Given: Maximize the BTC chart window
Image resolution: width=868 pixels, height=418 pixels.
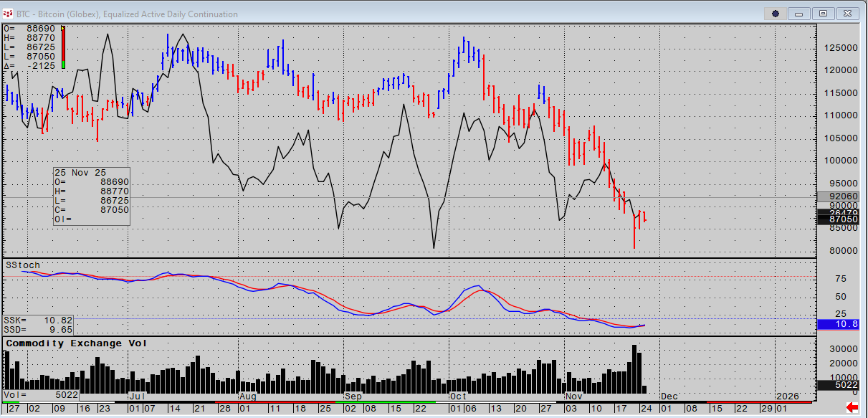Looking at the screenshot, I should pos(824,13).
